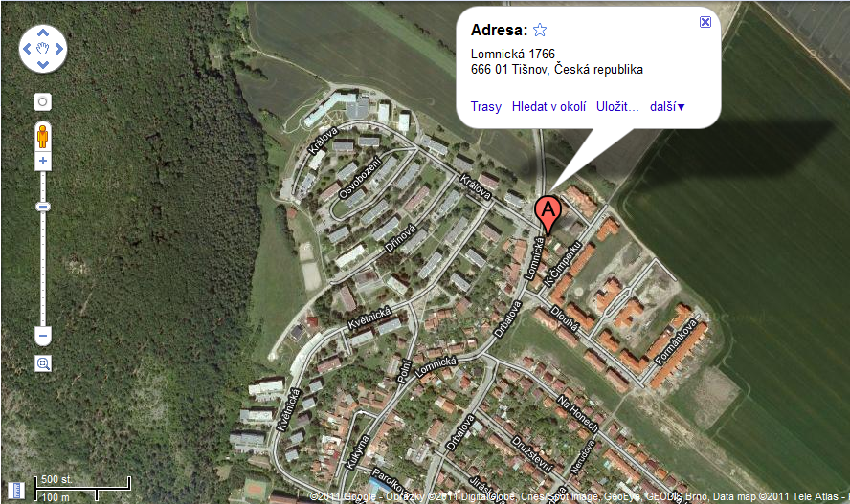Pan the map up with the top arrow
This screenshot has height=504, width=850.
point(43,33)
